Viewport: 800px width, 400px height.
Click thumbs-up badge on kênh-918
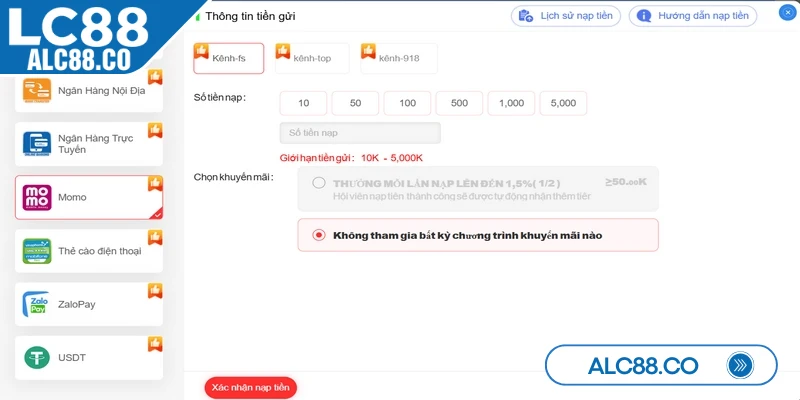(x=368, y=51)
